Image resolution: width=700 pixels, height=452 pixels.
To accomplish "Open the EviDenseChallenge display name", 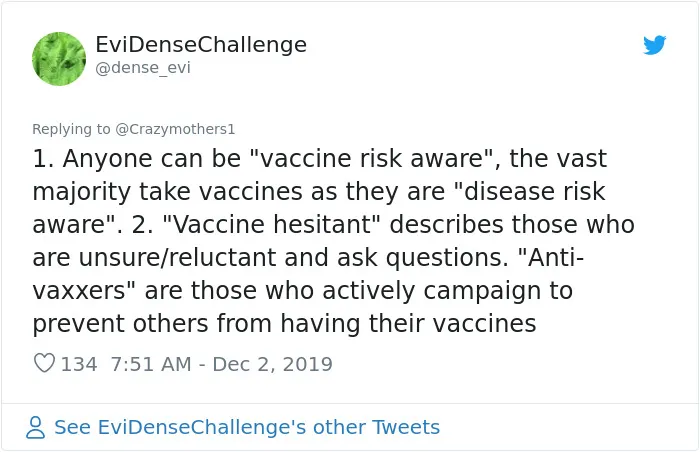I will [201, 44].
